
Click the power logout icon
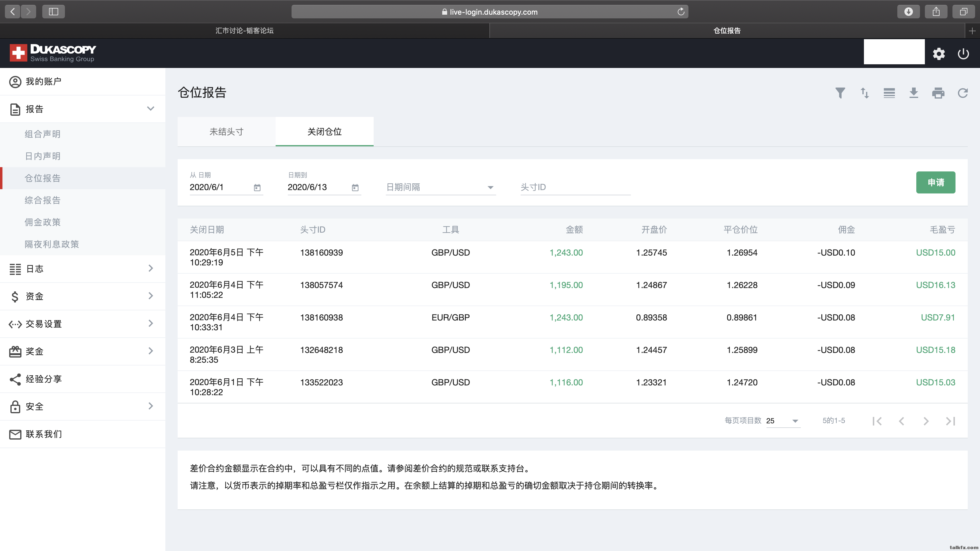click(x=963, y=54)
